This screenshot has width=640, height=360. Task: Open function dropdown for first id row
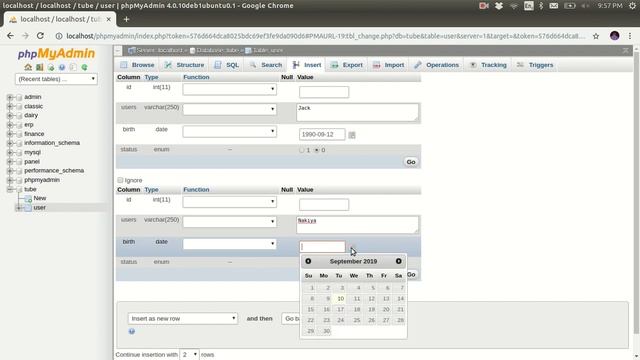click(229, 89)
